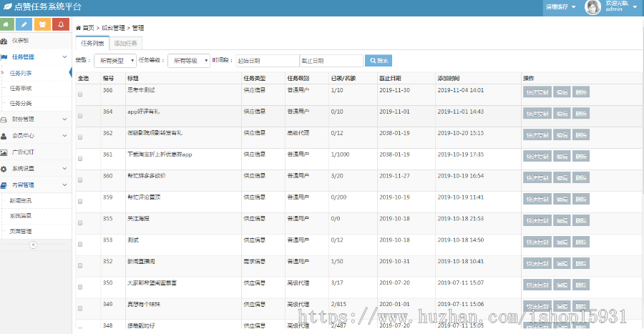Screen dimensions: 644x334
Task: Click the 搜索 search button
Action: pyautogui.click(x=379, y=61)
